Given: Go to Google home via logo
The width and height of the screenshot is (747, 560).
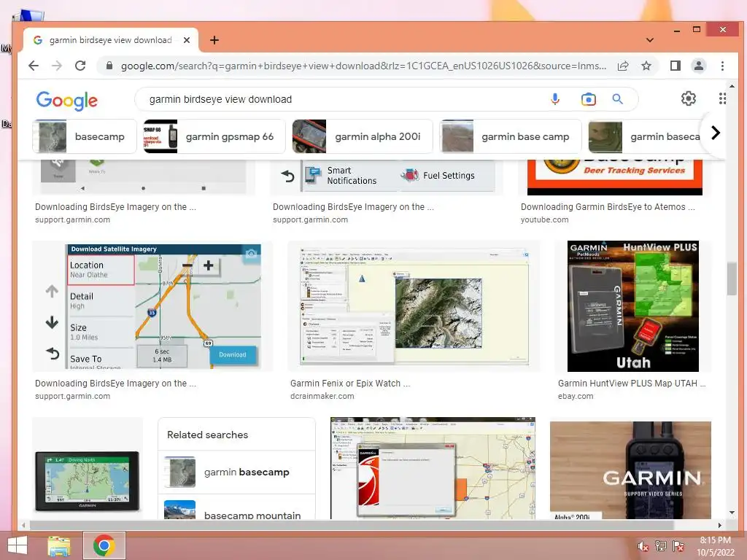Looking at the screenshot, I should [x=66, y=101].
